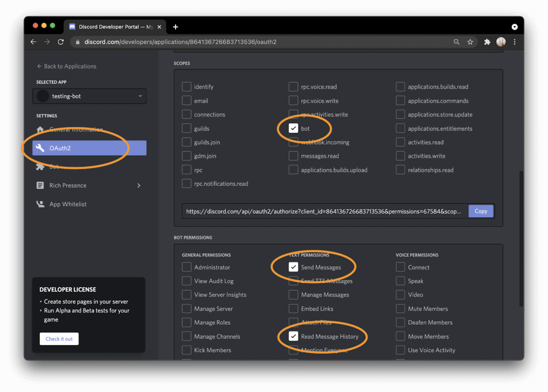Enable the gdm.join scope
Image resolution: width=548 pixels, height=392 pixels.
coord(187,156)
